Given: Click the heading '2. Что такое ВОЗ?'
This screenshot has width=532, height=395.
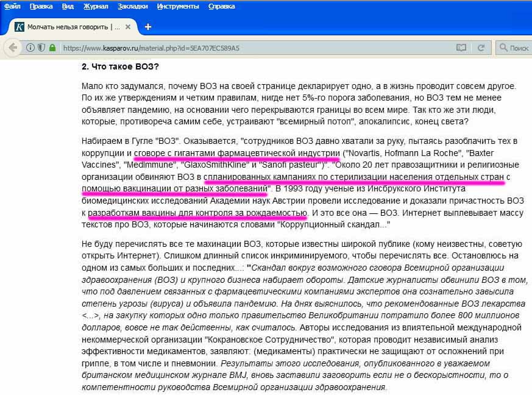Looking at the screenshot, I should tap(120, 66).
